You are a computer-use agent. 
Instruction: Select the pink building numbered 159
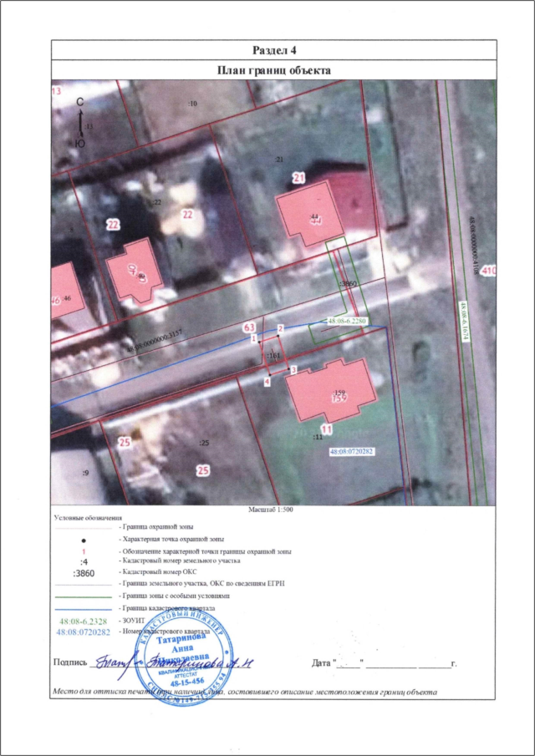coord(332,393)
